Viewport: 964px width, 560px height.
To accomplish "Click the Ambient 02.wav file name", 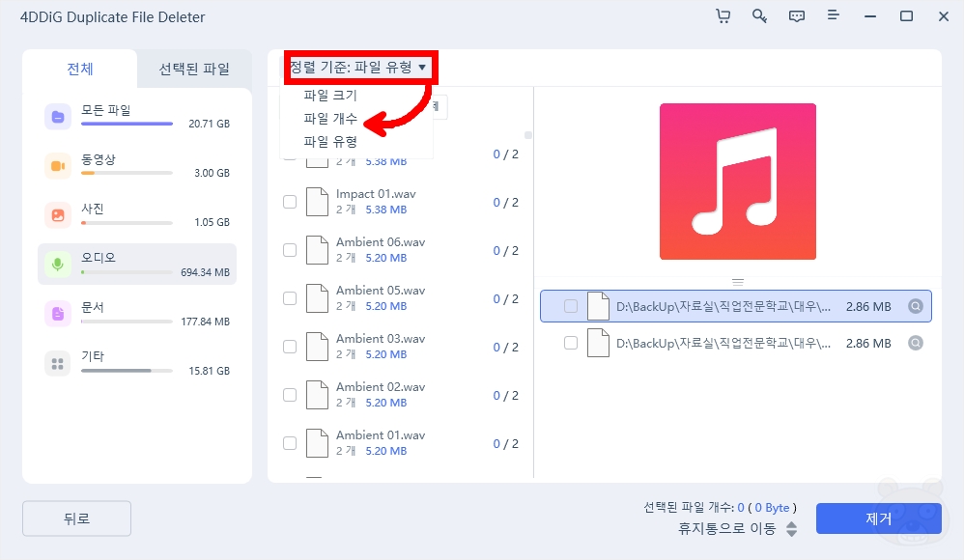I will [381, 386].
